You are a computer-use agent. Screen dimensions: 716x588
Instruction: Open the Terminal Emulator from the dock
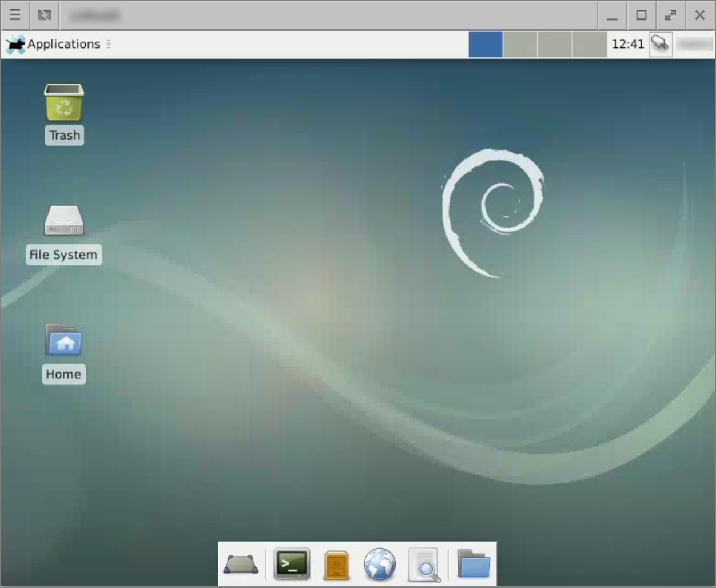tap(292, 563)
